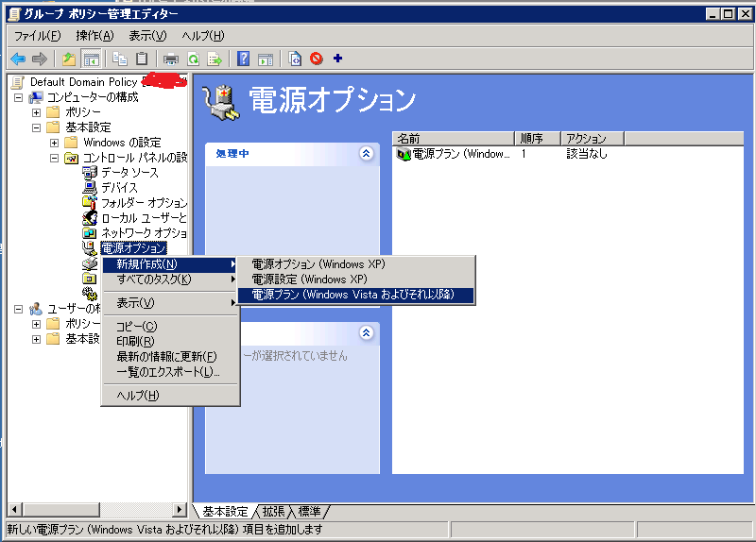Click the tree pane scroll right arrow

pyautogui.click(x=180, y=509)
